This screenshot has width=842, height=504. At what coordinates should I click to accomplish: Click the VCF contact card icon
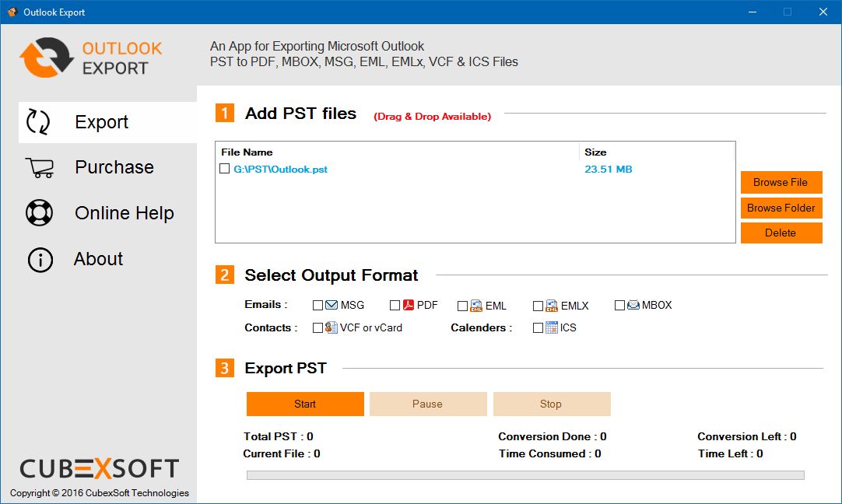(x=331, y=327)
